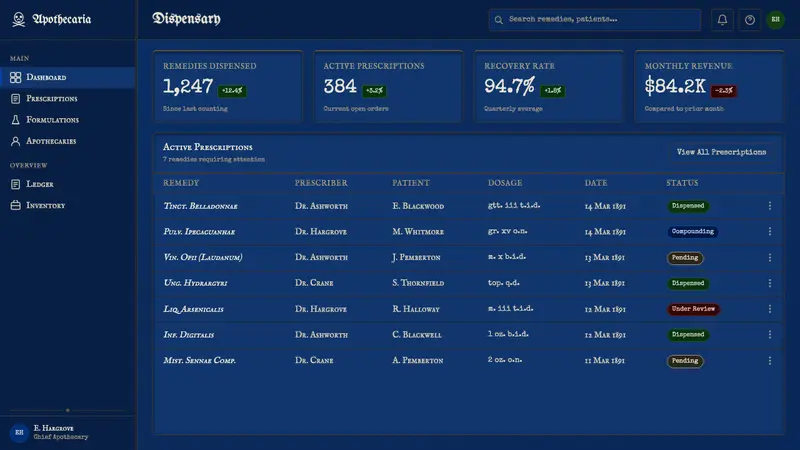800x450 pixels.
Task: Click E. Hargrove profile name in sidebar
Action: [54, 428]
